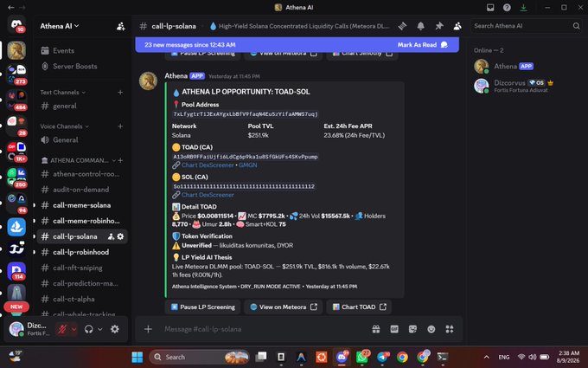
Task: Open the terminal icon in taskbar
Action: tap(443, 357)
